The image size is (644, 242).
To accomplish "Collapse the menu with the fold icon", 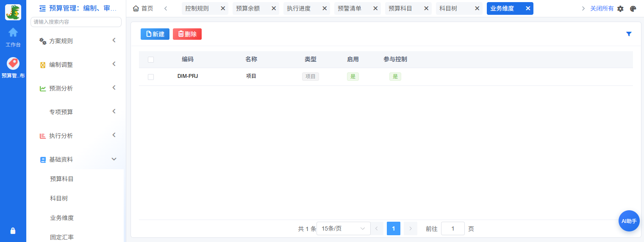I will (42, 8).
